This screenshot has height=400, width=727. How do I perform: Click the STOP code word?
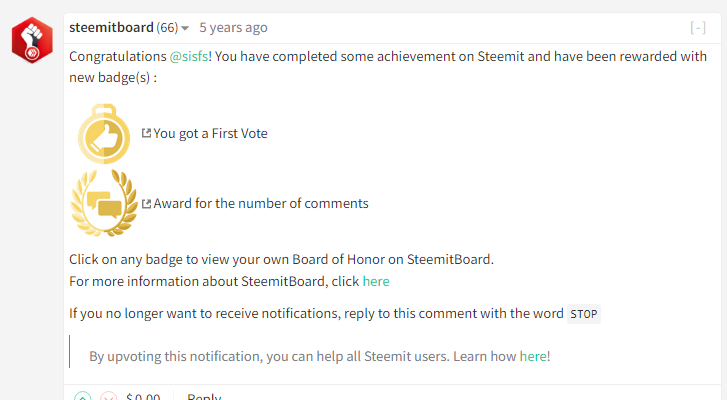(583, 314)
